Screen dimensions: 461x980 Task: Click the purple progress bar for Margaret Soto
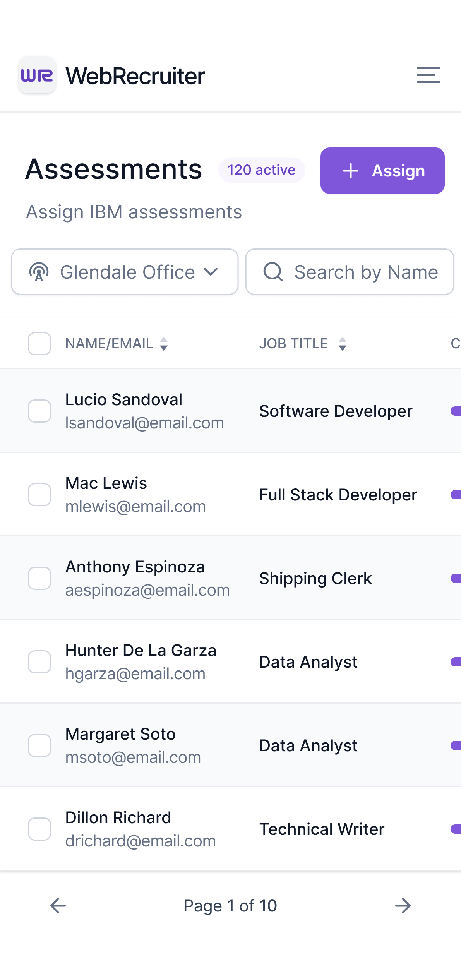(x=456, y=745)
